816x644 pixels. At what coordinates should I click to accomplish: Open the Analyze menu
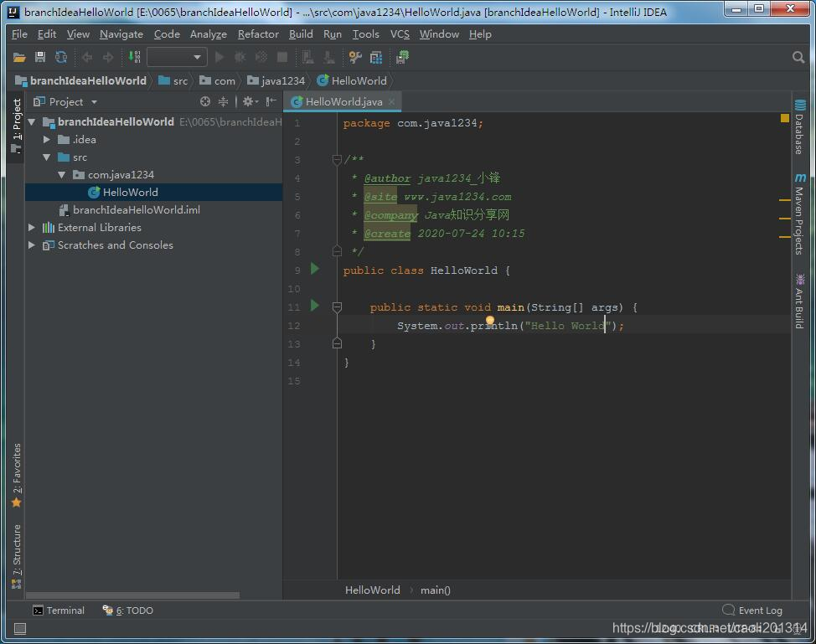[x=208, y=34]
